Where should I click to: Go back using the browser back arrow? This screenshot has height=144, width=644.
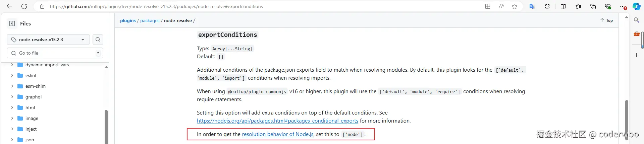click(9, 6)
